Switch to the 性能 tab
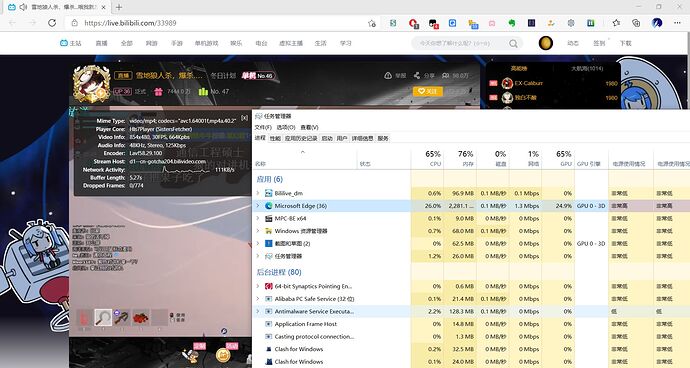 [275, 138]
